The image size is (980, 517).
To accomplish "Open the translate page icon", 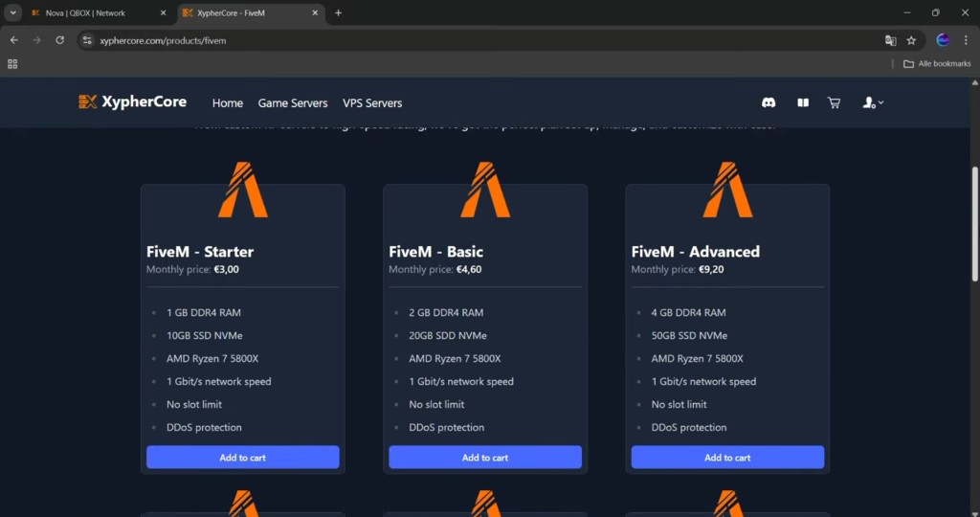I will [x=891, y=40].
